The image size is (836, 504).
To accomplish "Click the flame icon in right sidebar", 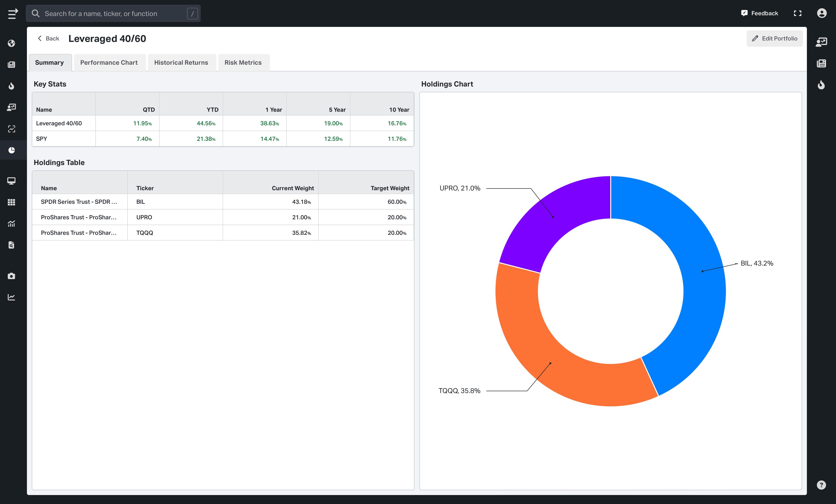I will [821, 85].
